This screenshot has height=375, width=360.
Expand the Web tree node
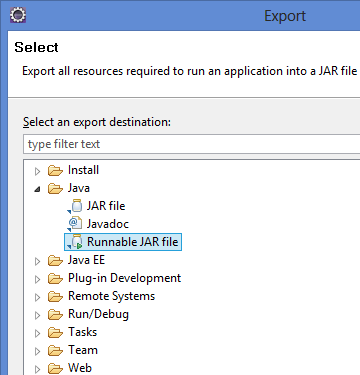click(x=37, y=369)
